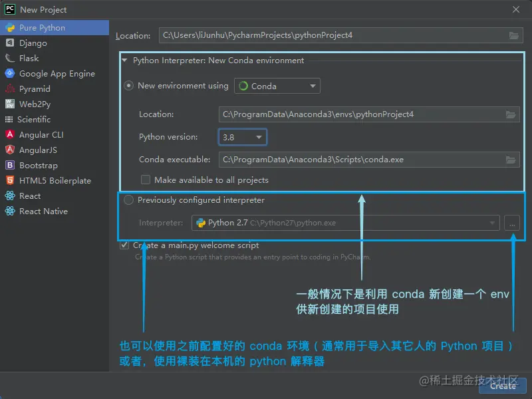The image size is (532, 399).
Task: Select HTML5 Boilerplate project type
Action: pos(55,180)
